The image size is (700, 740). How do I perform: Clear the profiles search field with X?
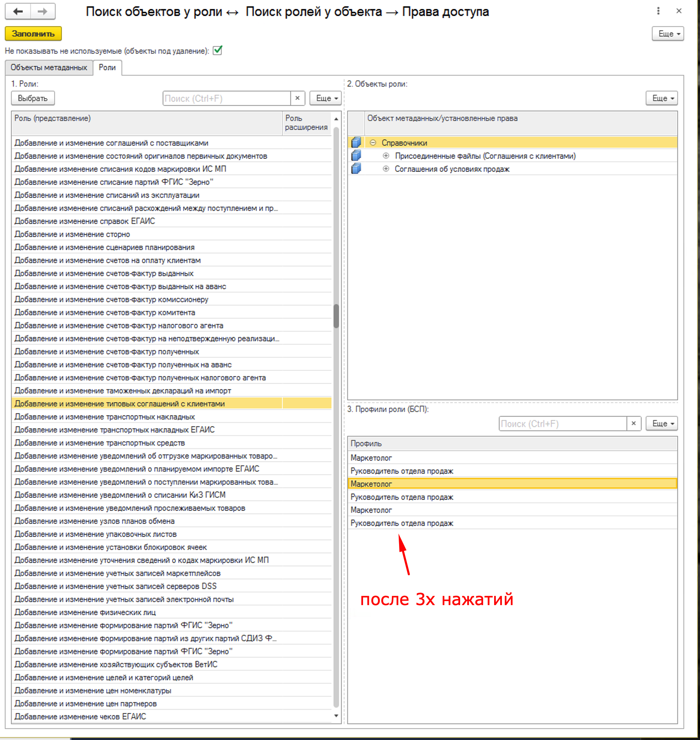633,424
